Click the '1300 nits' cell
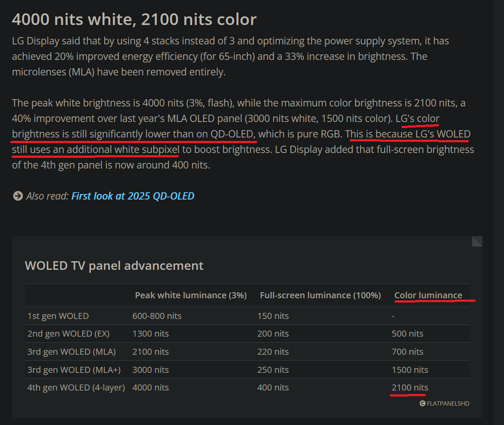This screenshot has height=425, width=504. click(150, 334)
